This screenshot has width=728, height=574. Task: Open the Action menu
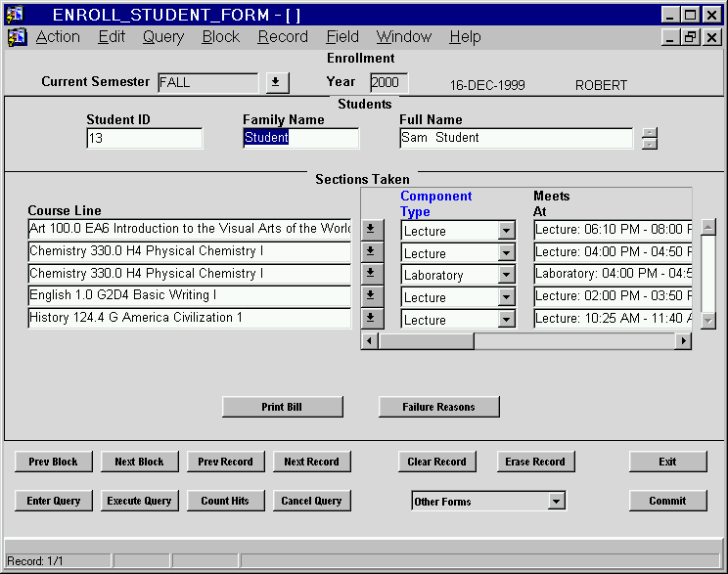(58, 37)
